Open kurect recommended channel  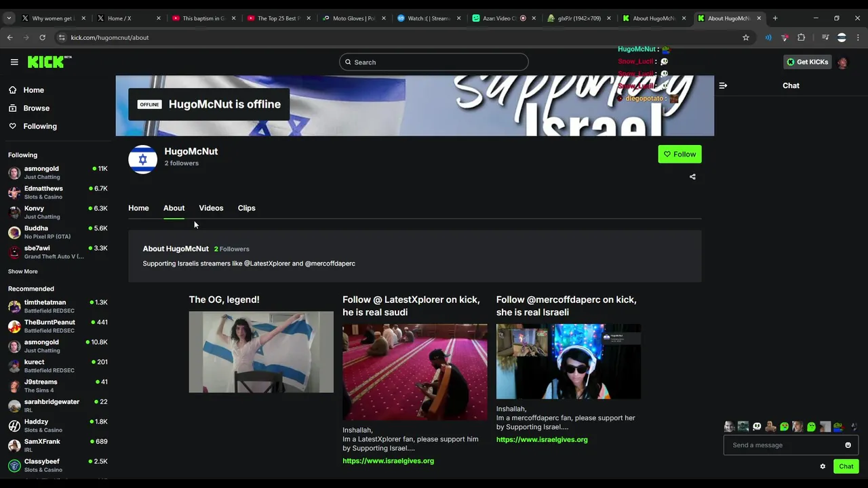pyautogui.click(x=58, y=366)
